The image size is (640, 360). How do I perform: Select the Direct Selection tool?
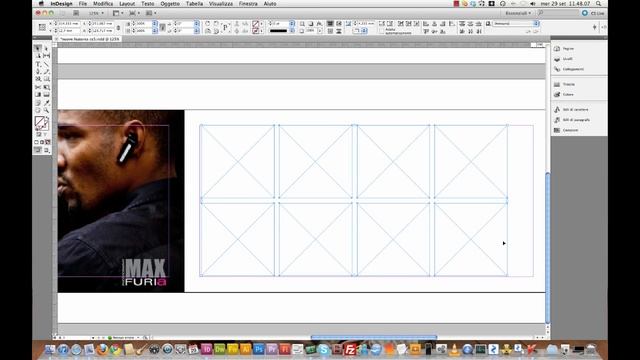(47, 48)
